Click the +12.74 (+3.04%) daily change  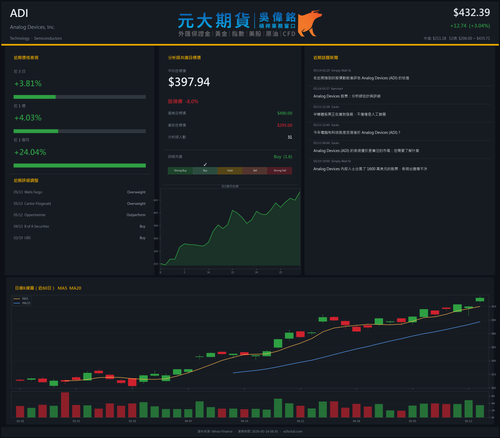pos(470,26)
